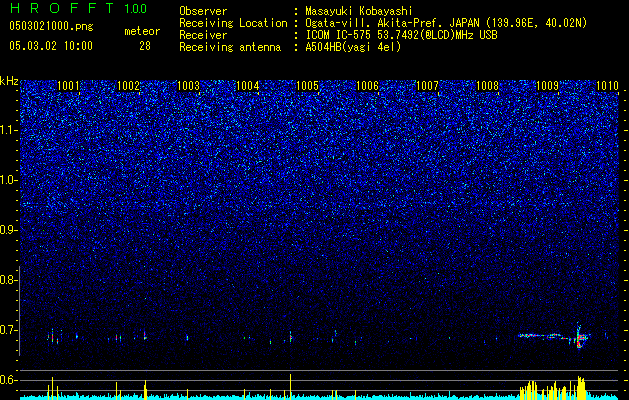The width and height of the screenshot is (629, 400).
Task: Click the 0.6 kHz axis label
Action: coord(8,380)
